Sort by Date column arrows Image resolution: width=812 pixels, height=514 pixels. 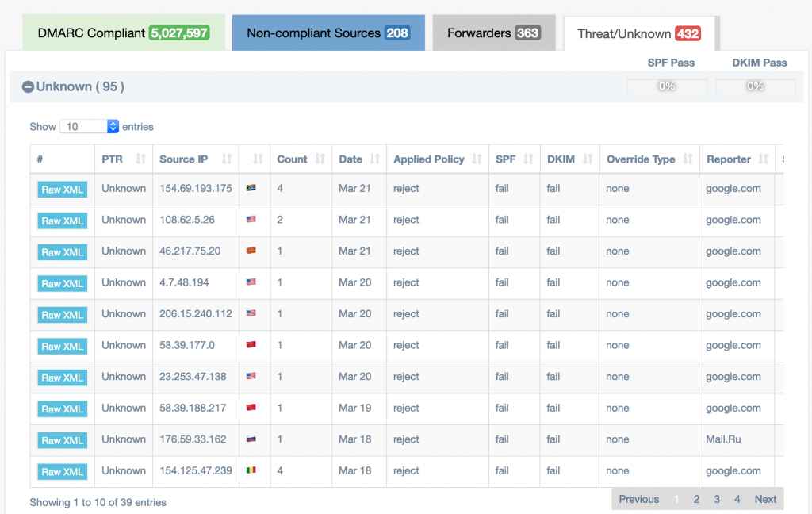(x=374, y=159)
